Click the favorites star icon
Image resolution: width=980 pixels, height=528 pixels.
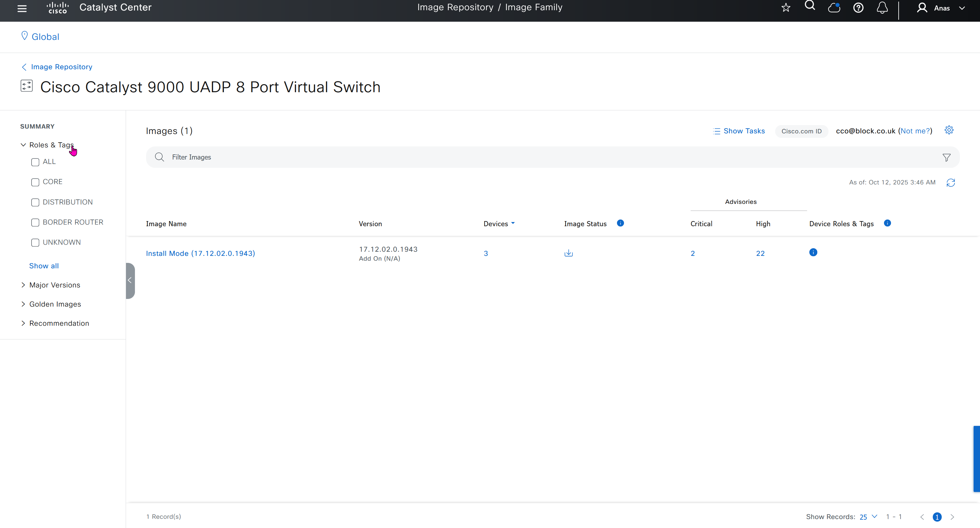coord(786,8)
